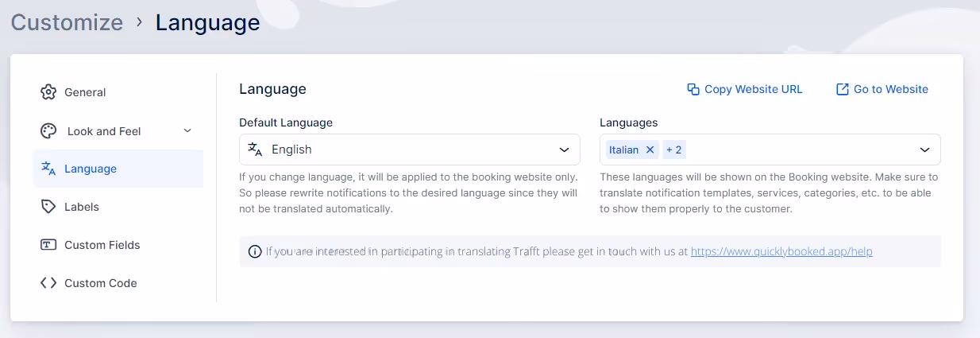The height and width of the screenshot is (338, 980).
Task: Open the Look and Feel section
Action: [118, 131]
